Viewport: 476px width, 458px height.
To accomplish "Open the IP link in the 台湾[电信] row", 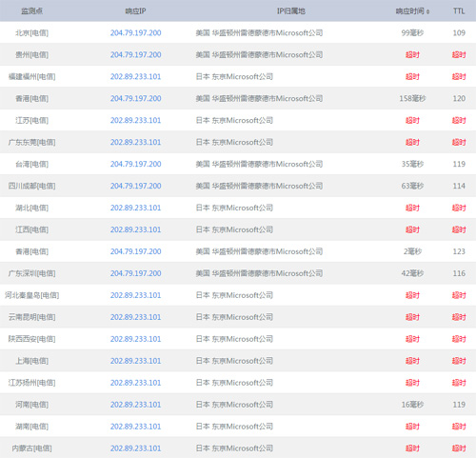I will point(136,164).
